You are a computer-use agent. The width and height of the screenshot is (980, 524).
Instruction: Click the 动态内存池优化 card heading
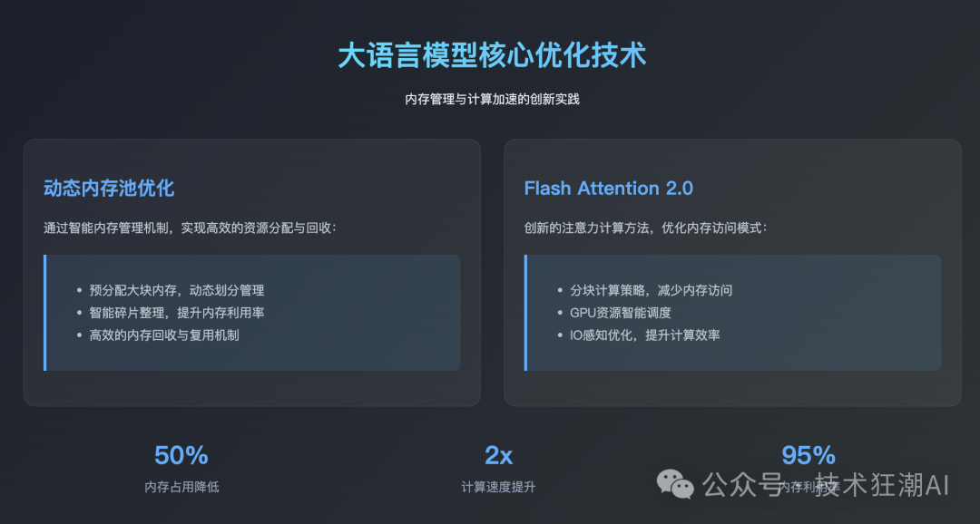pos(109,189)
